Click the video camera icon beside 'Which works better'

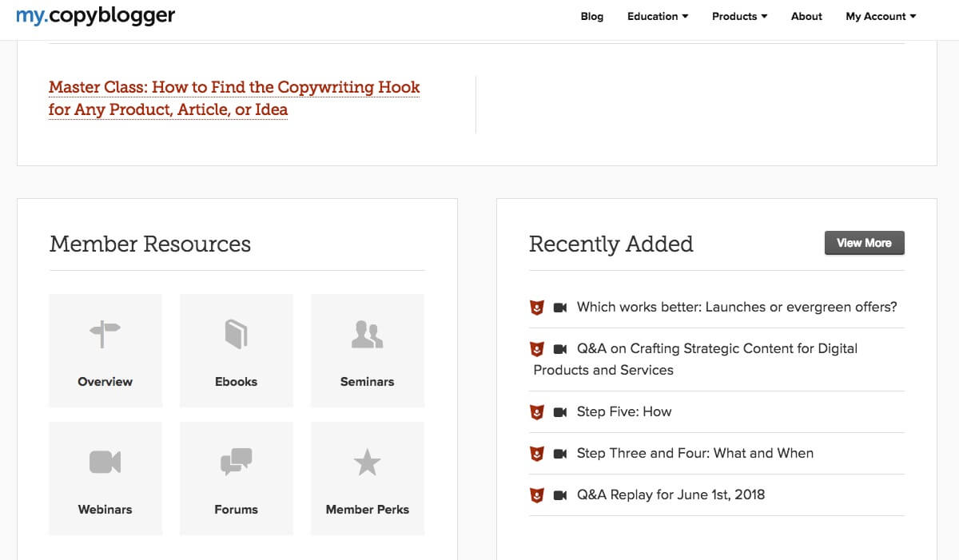pyautogui.click(x=560, y=307)
